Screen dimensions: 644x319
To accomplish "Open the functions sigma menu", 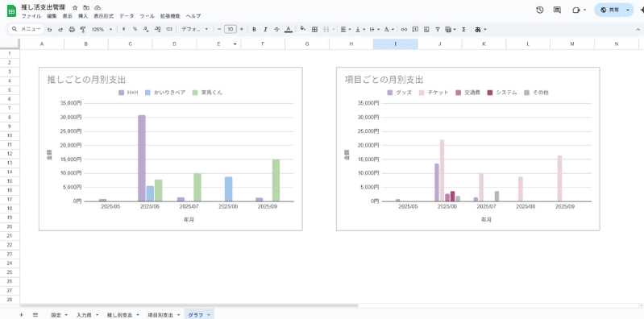I will coord(463,30).
